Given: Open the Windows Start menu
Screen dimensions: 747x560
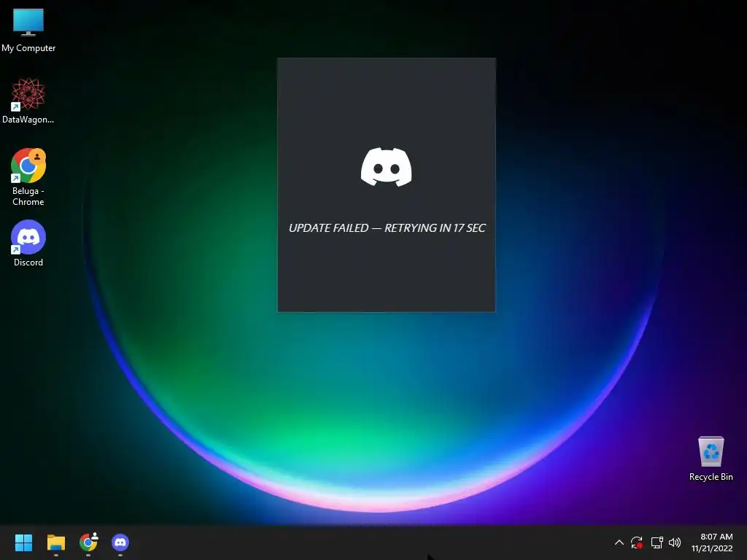Looking at the screenshot, I should pos(23,542).
